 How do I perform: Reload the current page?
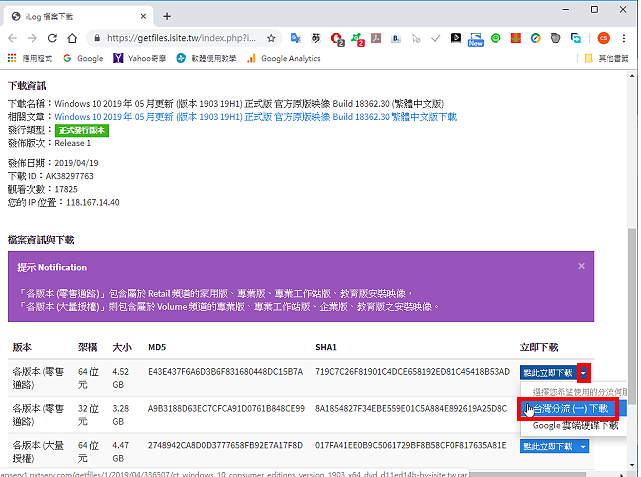click(x=52, y=38)
